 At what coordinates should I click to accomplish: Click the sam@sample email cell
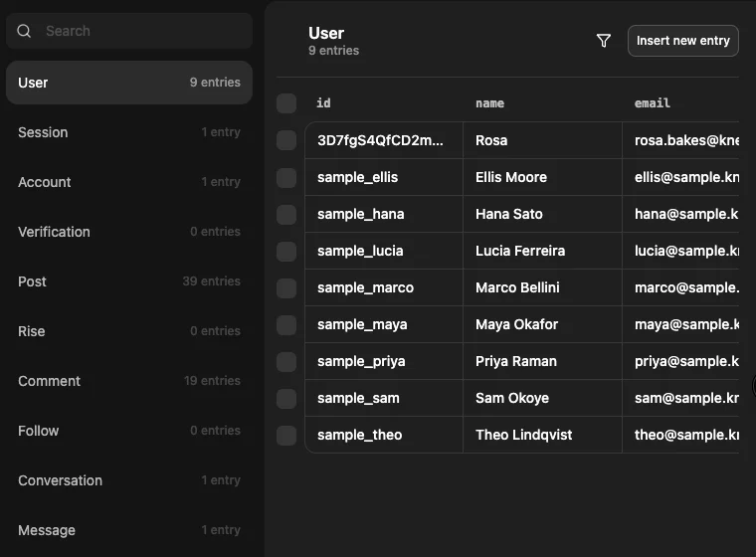680,398
